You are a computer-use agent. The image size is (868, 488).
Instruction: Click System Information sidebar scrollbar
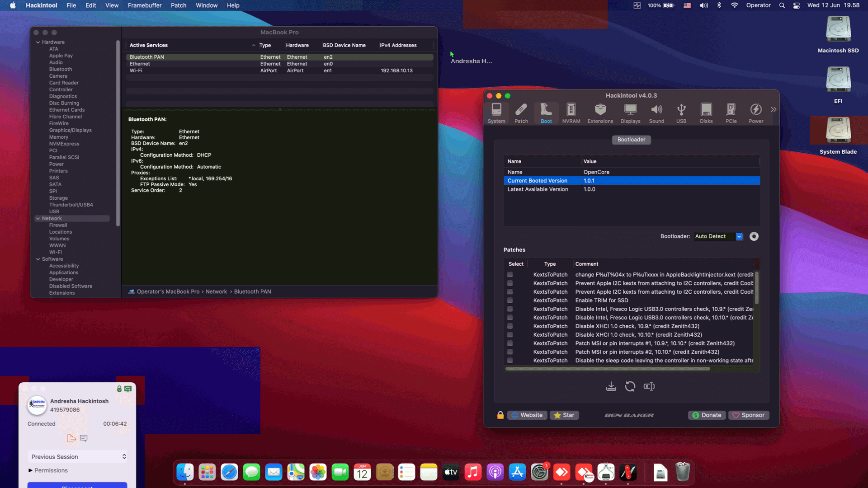tap(118, 133)
